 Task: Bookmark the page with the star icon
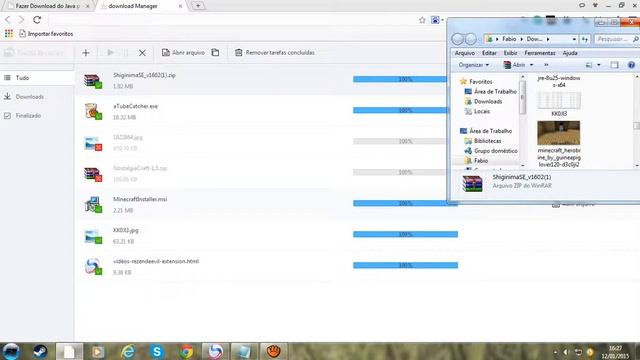click(422, 20)
